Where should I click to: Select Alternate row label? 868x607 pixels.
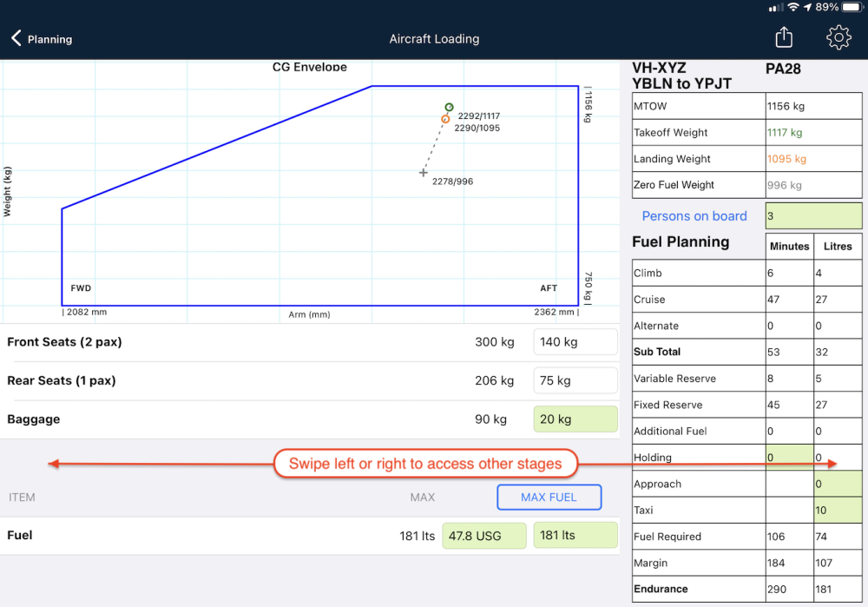656,326
